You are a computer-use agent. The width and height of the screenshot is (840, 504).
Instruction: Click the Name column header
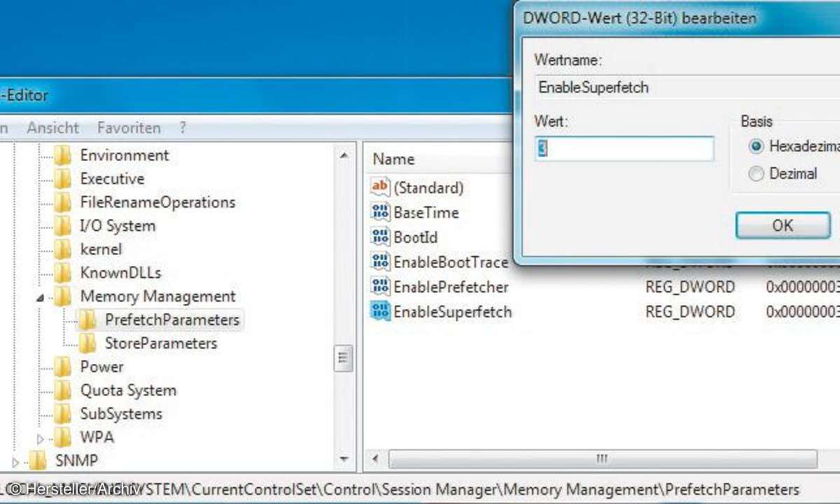[393, 160]
